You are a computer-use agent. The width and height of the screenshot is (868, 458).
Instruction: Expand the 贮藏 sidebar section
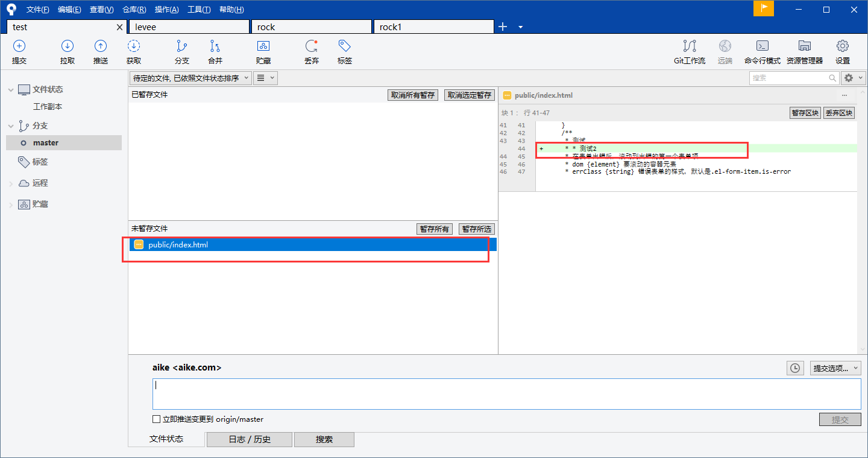10,205
